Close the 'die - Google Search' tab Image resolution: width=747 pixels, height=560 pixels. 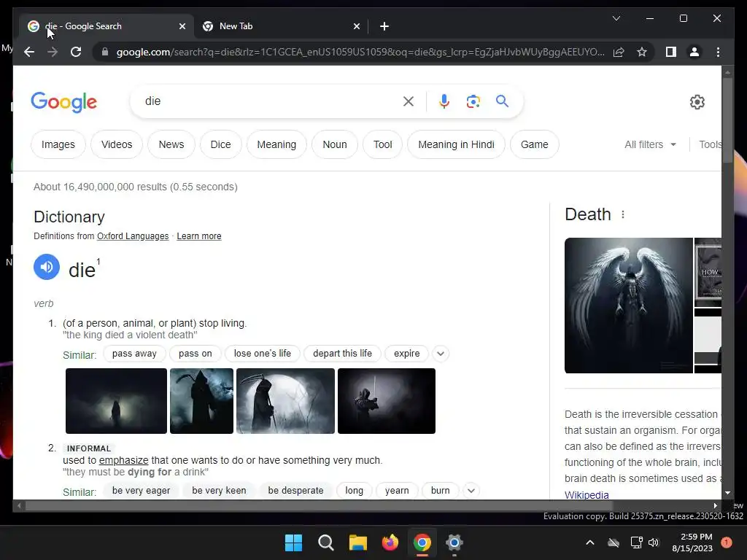pos(182,26)
